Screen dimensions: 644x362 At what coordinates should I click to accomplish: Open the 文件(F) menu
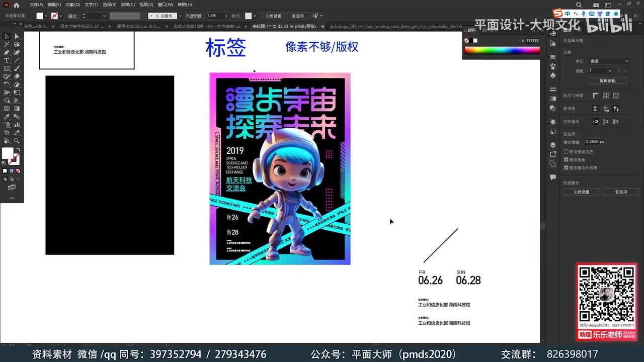coord(36,5)
